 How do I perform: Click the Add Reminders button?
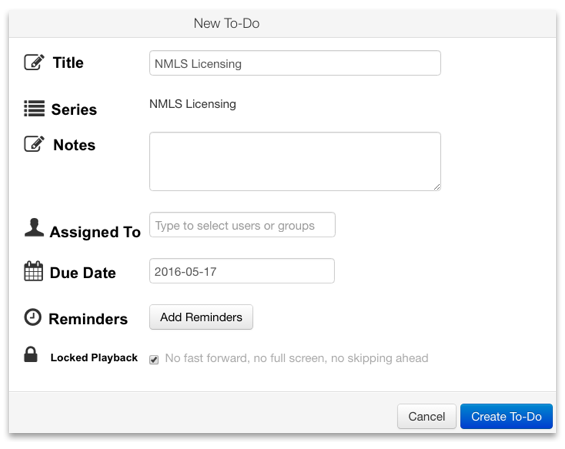[x=201, y=317]
